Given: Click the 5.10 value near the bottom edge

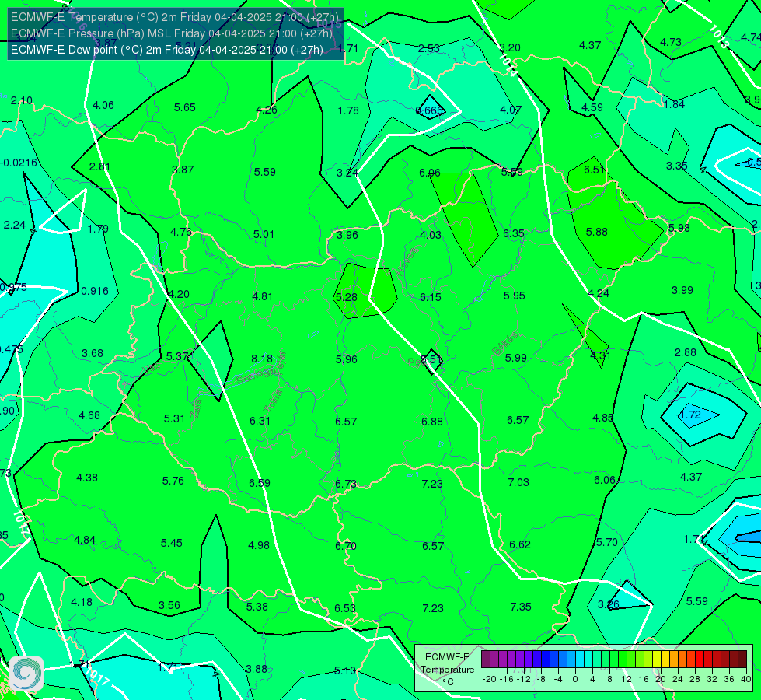Looking at the screenshot, I should tap(345, 671).
